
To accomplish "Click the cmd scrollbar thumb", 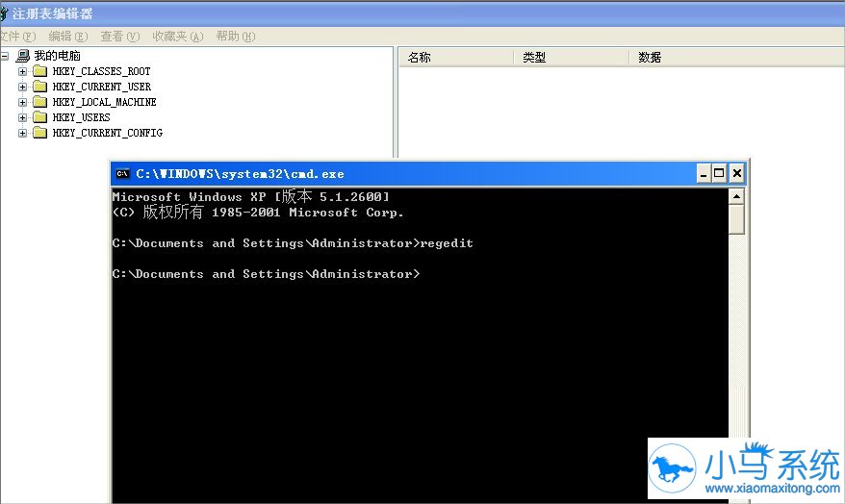I will (x=736, y=219).
